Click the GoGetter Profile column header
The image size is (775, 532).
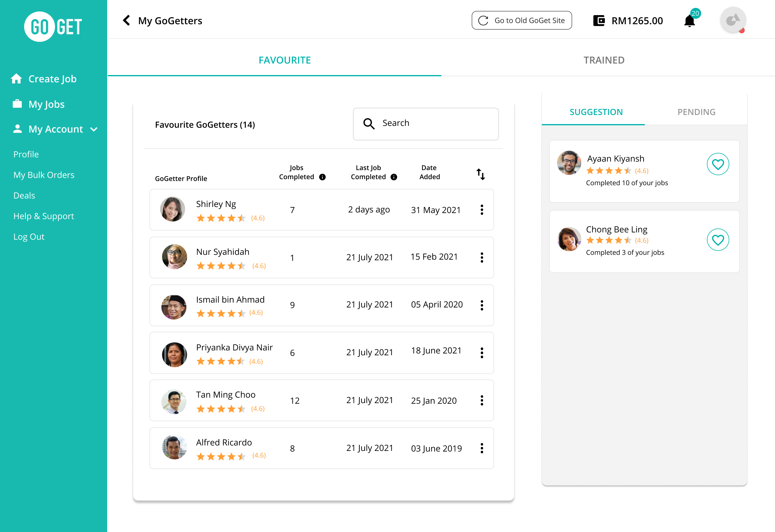point(181,178)
